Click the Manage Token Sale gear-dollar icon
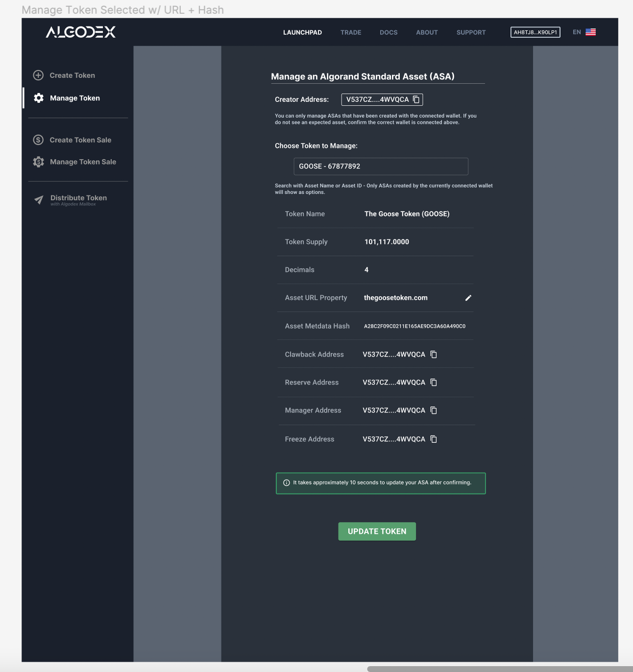 pos(39,162)
